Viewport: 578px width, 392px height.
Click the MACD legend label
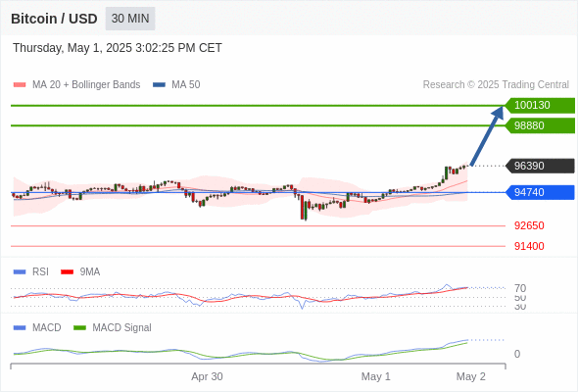click(x=46, y=328)
